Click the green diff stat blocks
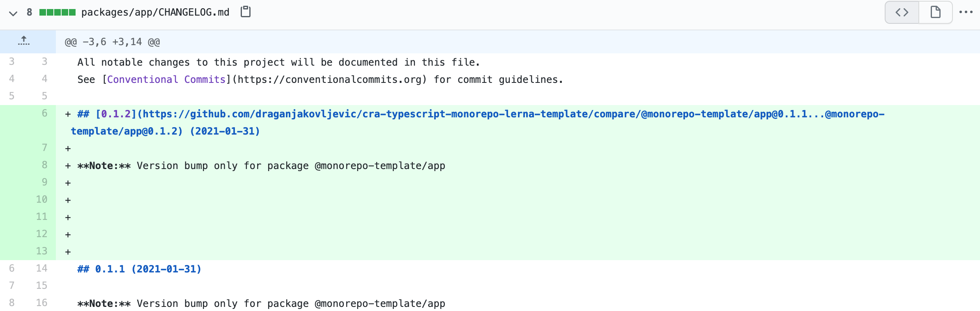This screenshot has width=980, height=311. click(57, 12)
